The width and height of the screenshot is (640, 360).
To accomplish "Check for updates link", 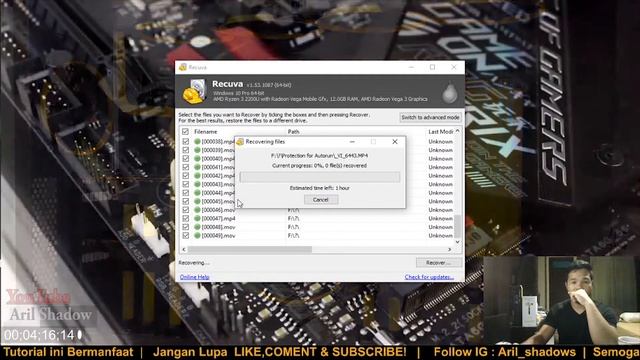I will coord(429,277).
